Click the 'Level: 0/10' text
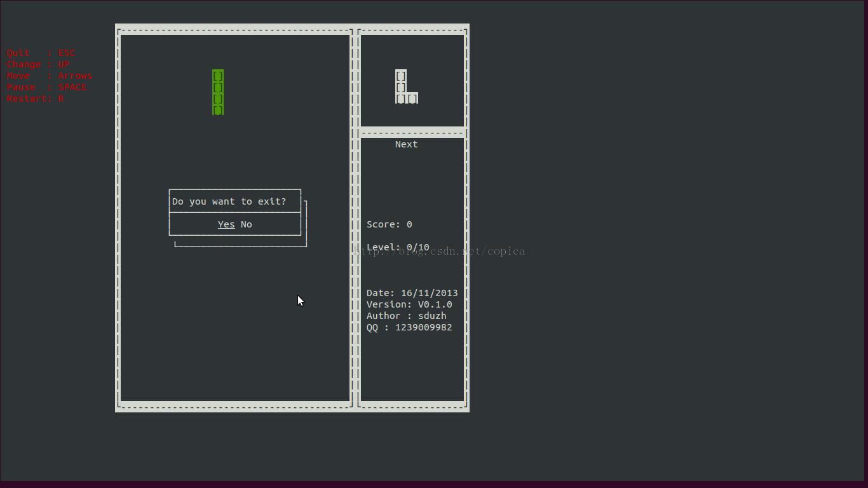 coord(398,247)
